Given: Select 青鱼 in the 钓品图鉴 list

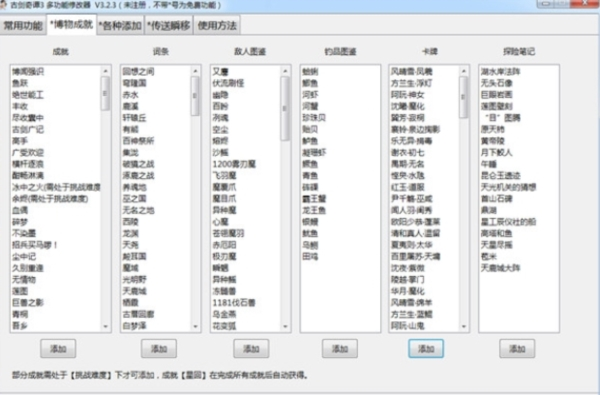Looking at the screenshot, I should 310,175.
